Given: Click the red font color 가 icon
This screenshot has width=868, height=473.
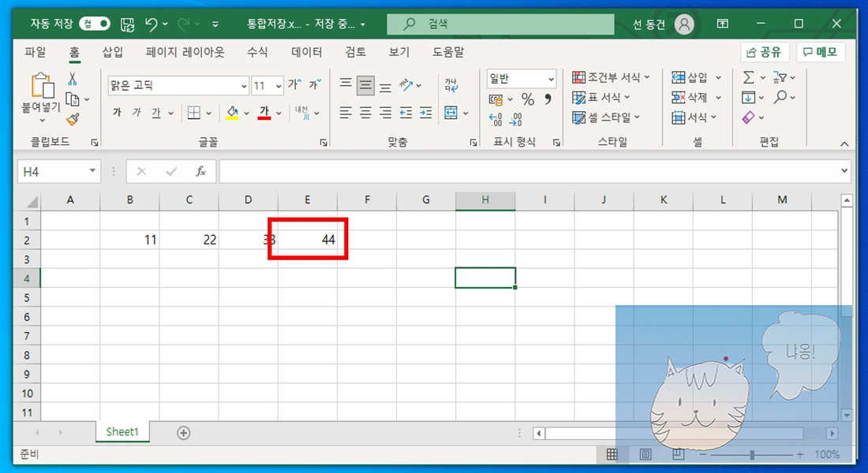Looking at the screenshot, I should (264, 113).
